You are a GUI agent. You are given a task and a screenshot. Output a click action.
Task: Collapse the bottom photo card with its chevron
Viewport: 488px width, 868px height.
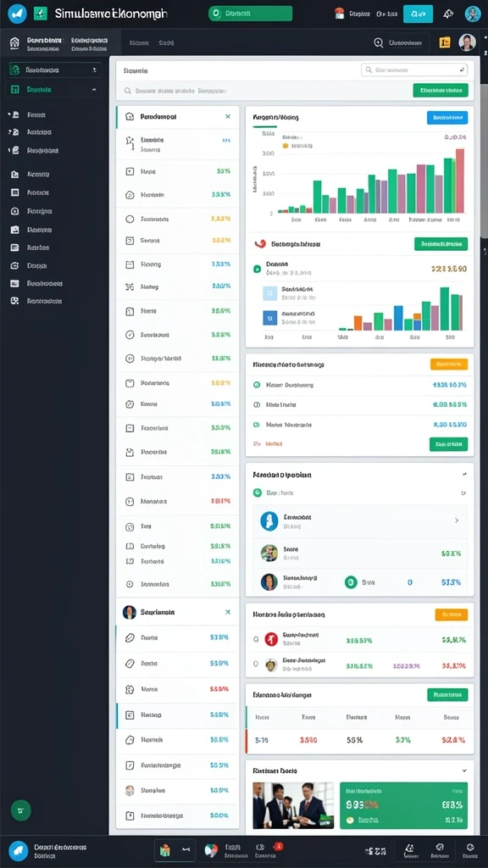[463, 771]
